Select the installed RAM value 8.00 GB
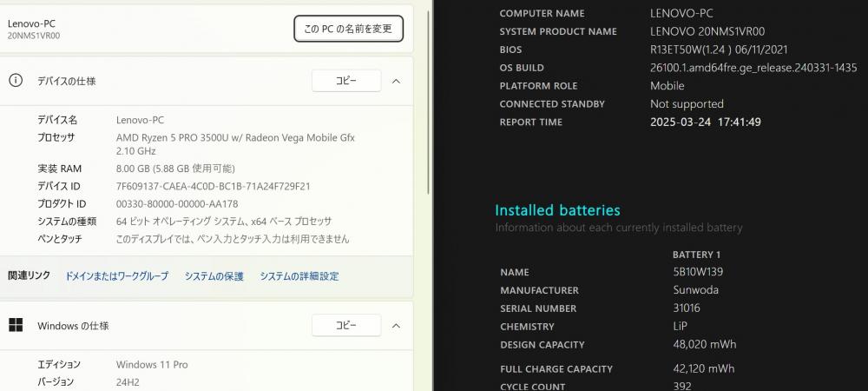The image size is (868, 391). 175,169
